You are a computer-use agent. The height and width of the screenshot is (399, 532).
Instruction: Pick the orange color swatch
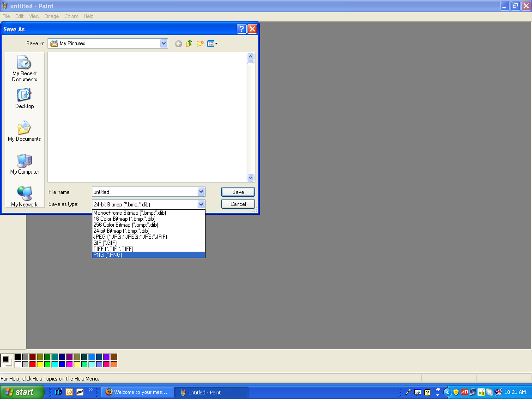click(114, 364)
